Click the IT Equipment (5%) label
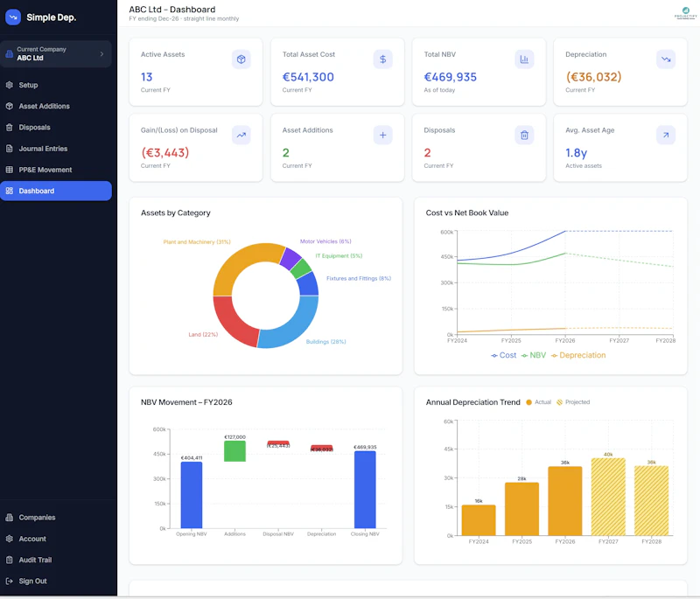700x599 pixels. [339, 256]
